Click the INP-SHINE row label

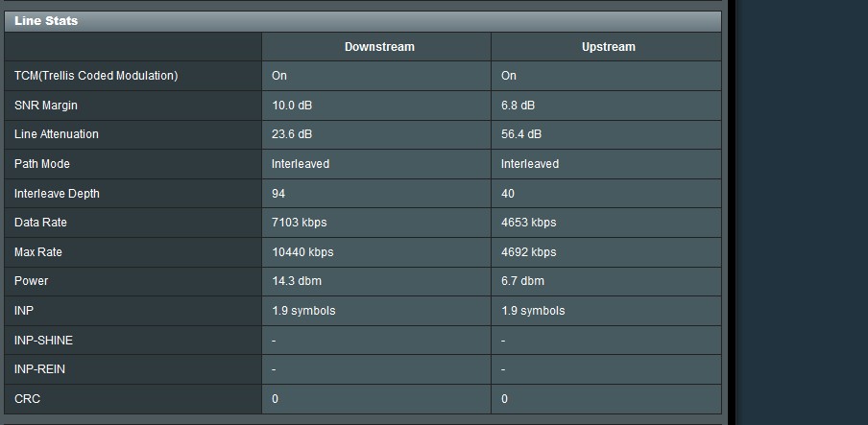(x=44, y=341)
